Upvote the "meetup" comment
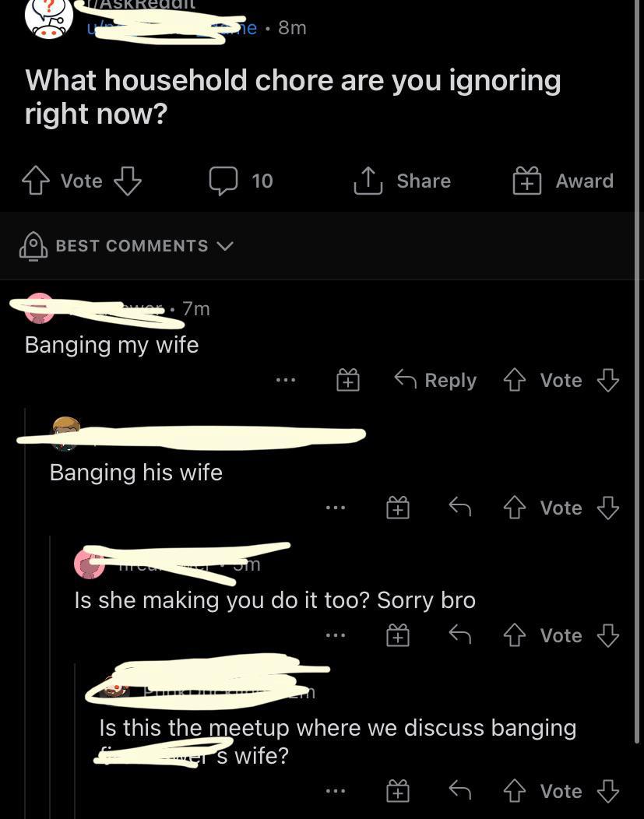Screen dimensions: 644x819 pyautogui.click(x=515, y=791)
